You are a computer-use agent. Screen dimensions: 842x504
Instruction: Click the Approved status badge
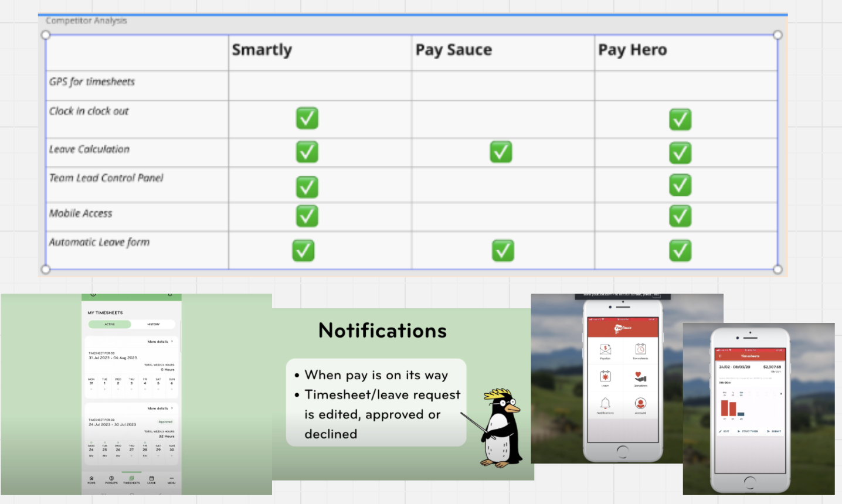[x=165, y=422]
